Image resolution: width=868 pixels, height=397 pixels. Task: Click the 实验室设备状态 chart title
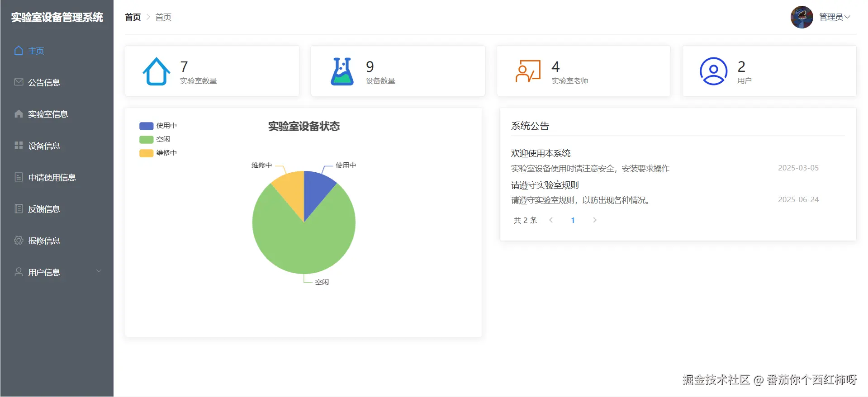304,126
